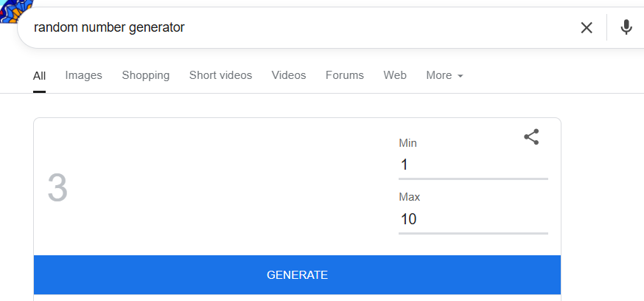Select the Web results tab
This screenshot has height=301, width=644.
pos(395,75)
